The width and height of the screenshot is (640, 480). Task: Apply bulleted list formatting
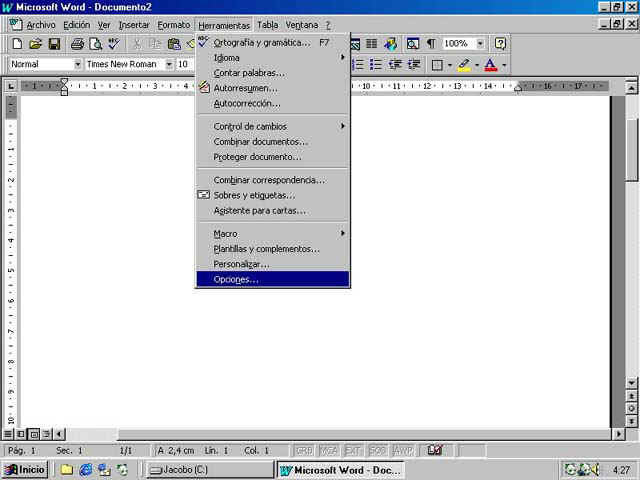click(x=376, y=64)
